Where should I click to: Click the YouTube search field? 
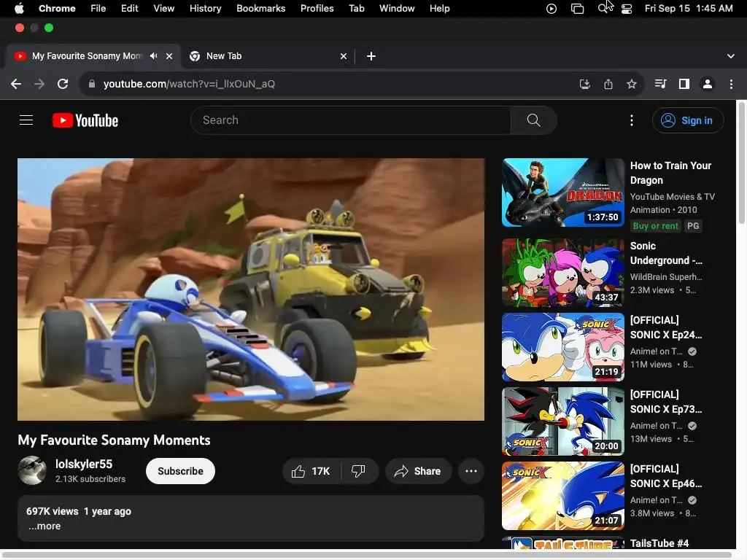(x=351, y=120)
